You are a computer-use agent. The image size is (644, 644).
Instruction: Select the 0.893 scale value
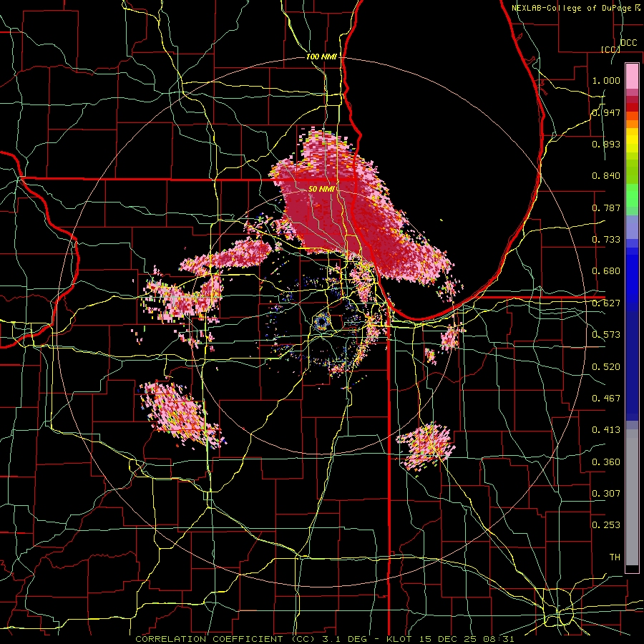(606, 144)
